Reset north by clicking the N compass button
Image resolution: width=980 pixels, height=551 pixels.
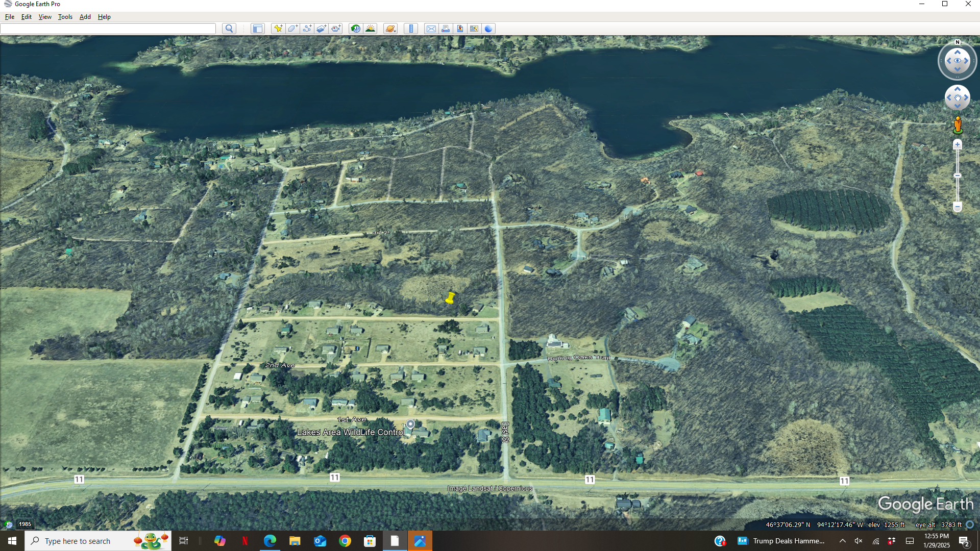pyautogui.click(x=958, y=42)
